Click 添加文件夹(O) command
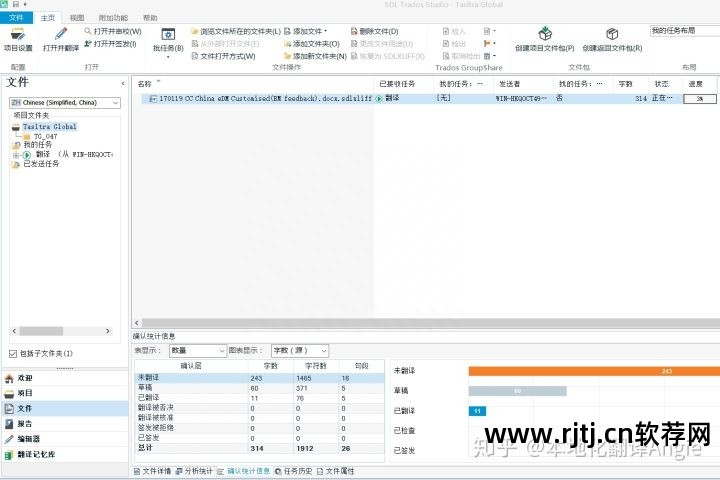This screenshot has width=720, height=480. [x=311, y=44]
